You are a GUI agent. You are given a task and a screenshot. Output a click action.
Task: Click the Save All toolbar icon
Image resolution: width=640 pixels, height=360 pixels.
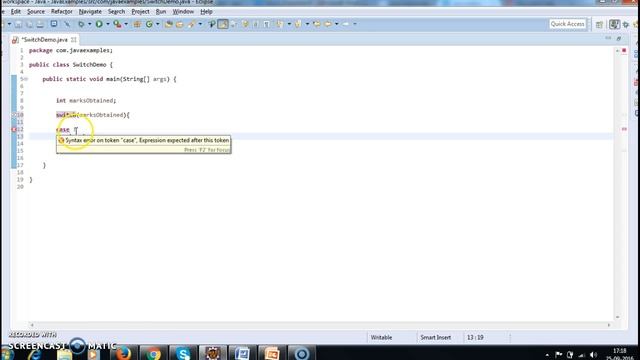[x=29, y=24]
